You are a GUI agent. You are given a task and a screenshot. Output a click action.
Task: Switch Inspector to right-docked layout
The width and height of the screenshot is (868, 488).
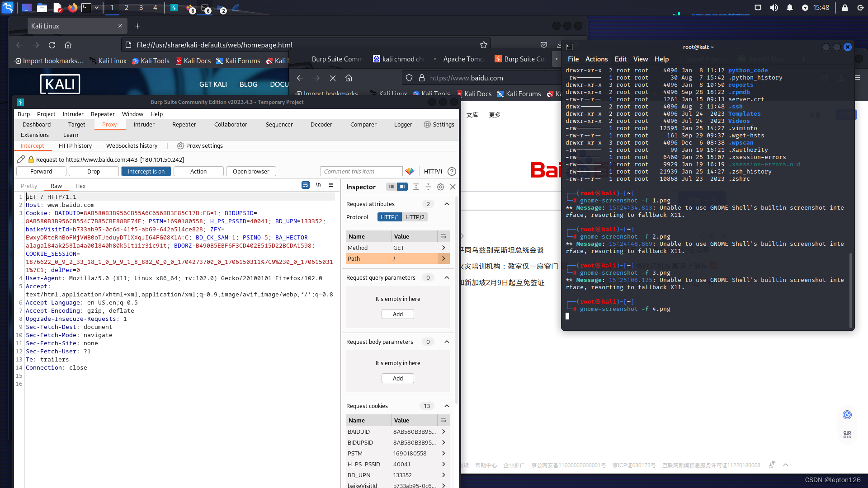tap(402, 187)
